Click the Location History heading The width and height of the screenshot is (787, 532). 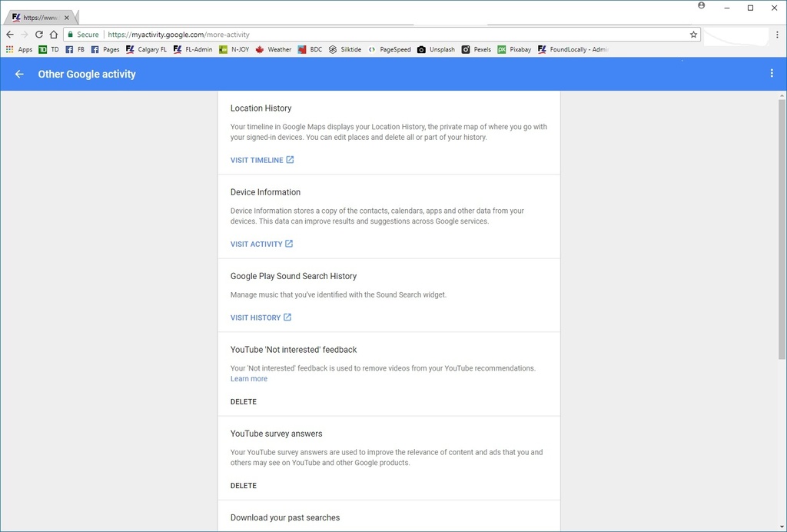[261, 108]
